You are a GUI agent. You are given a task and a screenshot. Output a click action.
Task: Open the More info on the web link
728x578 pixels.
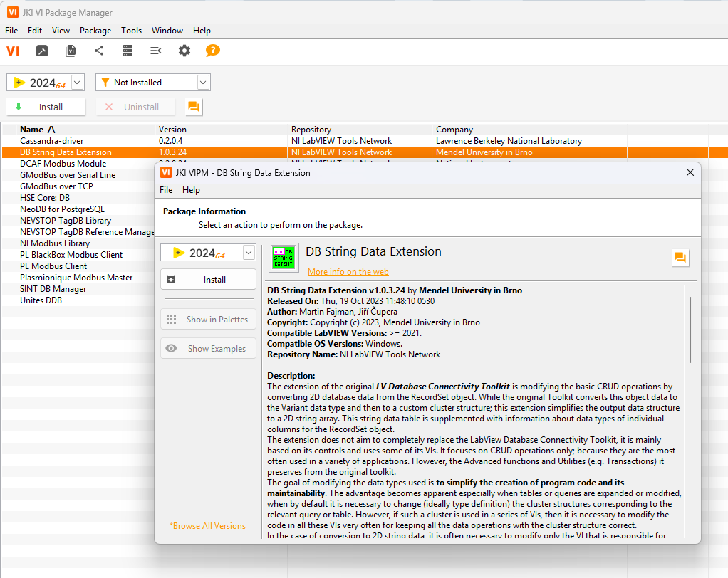[348, 272]
